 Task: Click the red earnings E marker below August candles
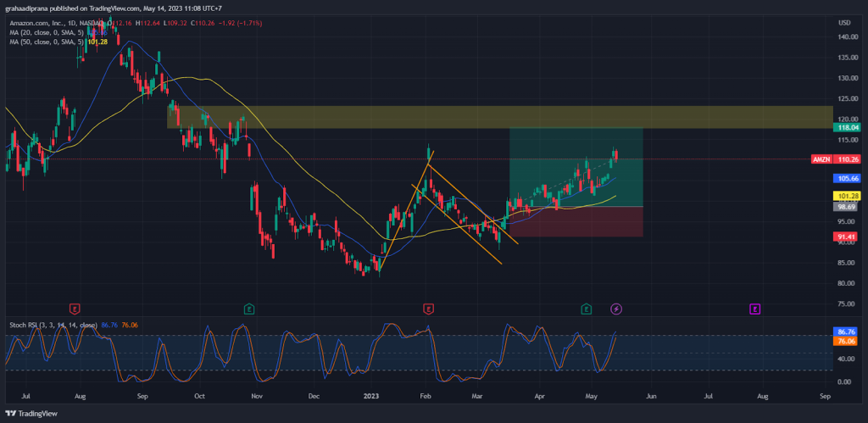(x=75, y=309)
